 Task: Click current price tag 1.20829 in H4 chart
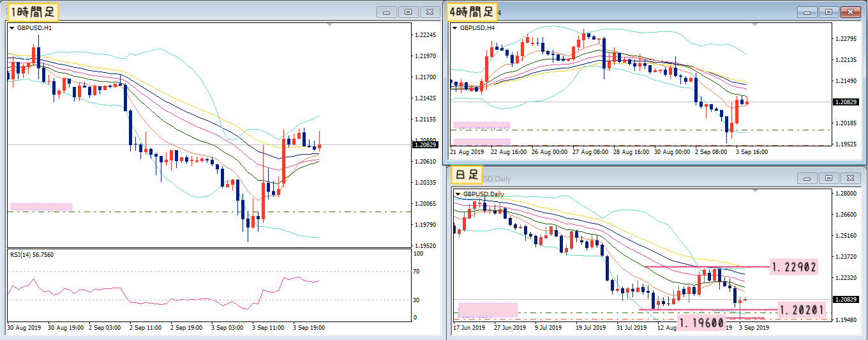click(846, 102)
